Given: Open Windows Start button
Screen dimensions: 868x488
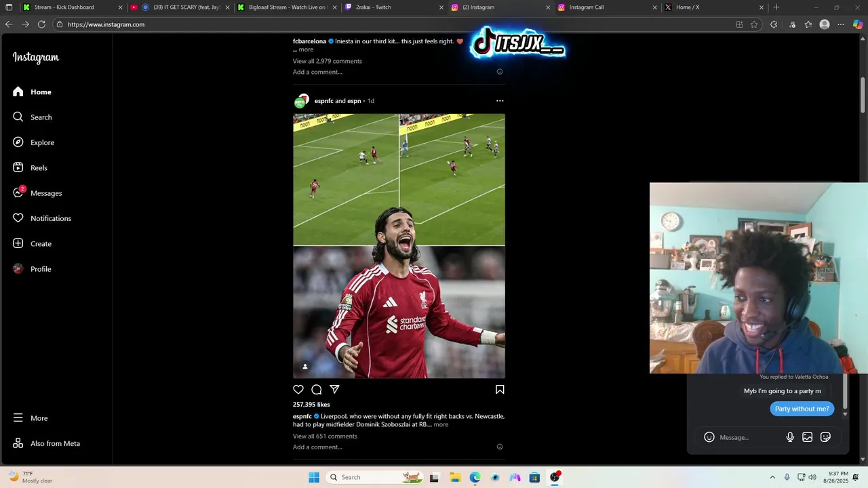Looking at the screenshot, I should pos(314,477).
